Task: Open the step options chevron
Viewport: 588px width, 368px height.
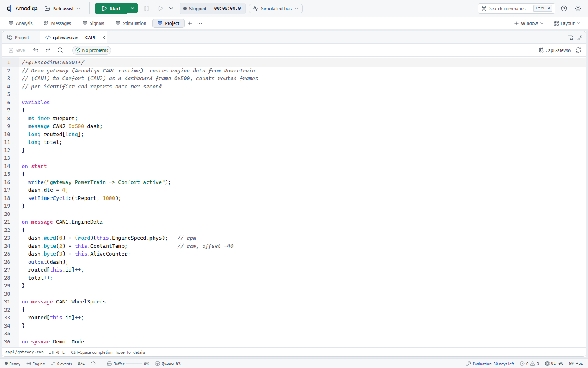Action: [x=171, y=9]
